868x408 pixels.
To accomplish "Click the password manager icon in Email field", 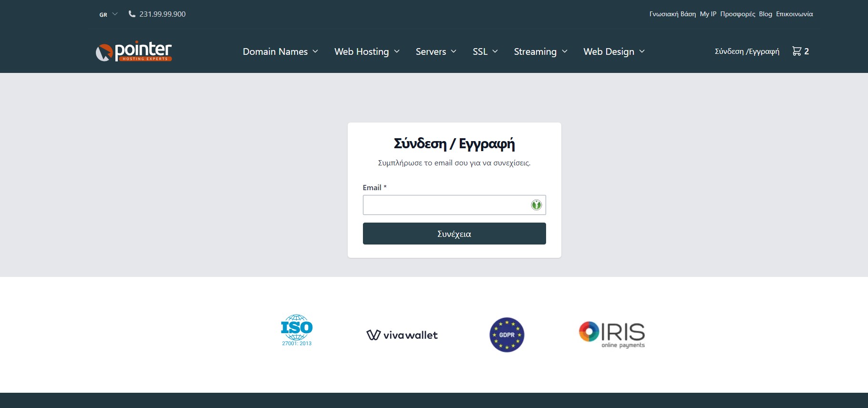I will point(536,205).
